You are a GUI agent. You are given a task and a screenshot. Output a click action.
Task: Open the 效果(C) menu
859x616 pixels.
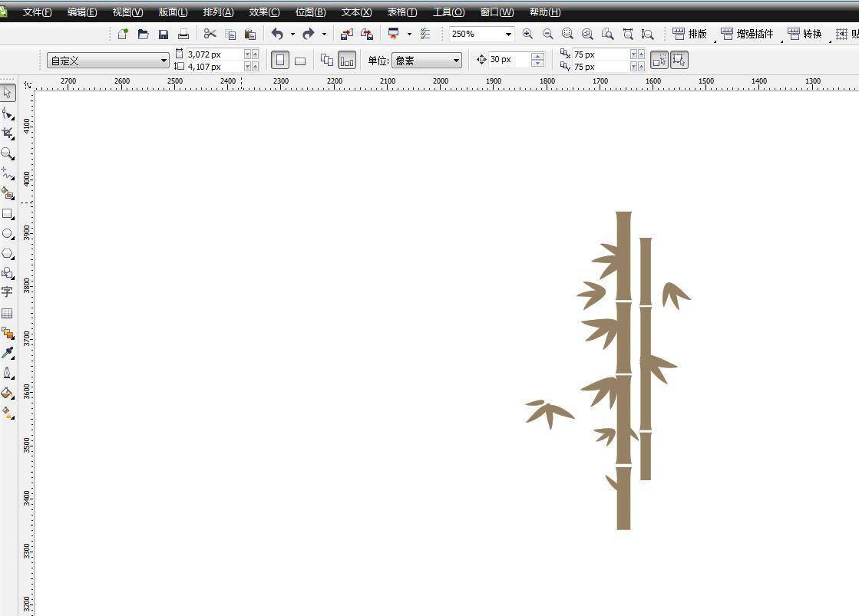coord(264,12)
